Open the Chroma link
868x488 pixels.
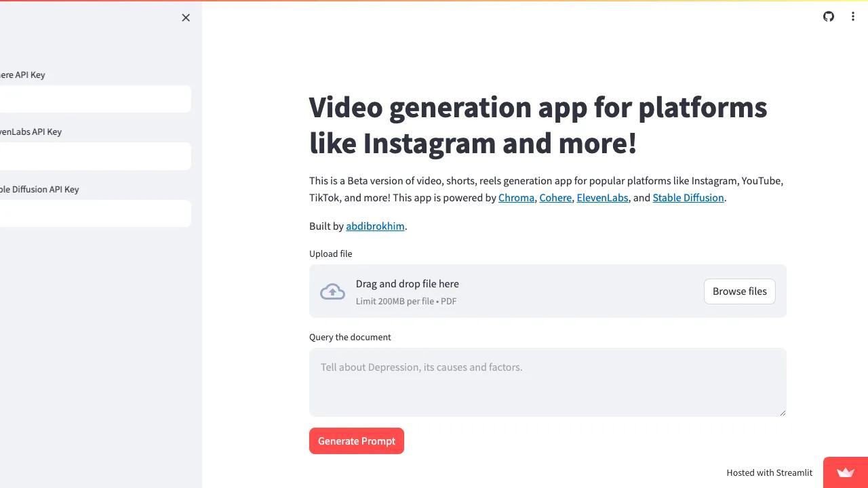516,198
